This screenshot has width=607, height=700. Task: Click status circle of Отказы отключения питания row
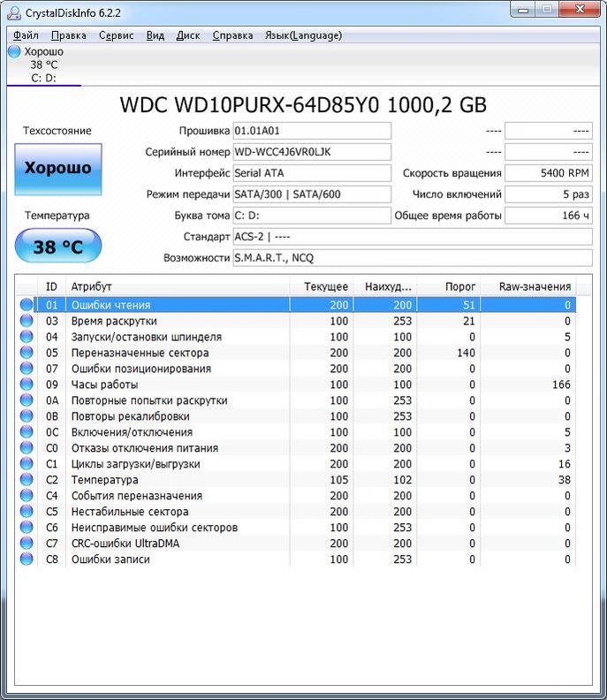(27, 448)
